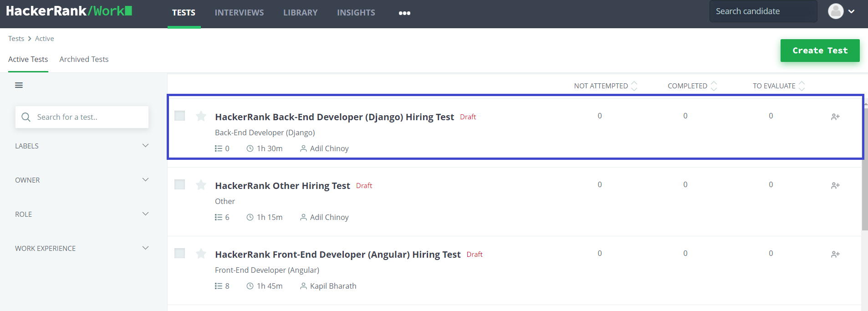Expand the LABELS filter
The width and height of the screenshot is (868, 311).
(82, 146)
